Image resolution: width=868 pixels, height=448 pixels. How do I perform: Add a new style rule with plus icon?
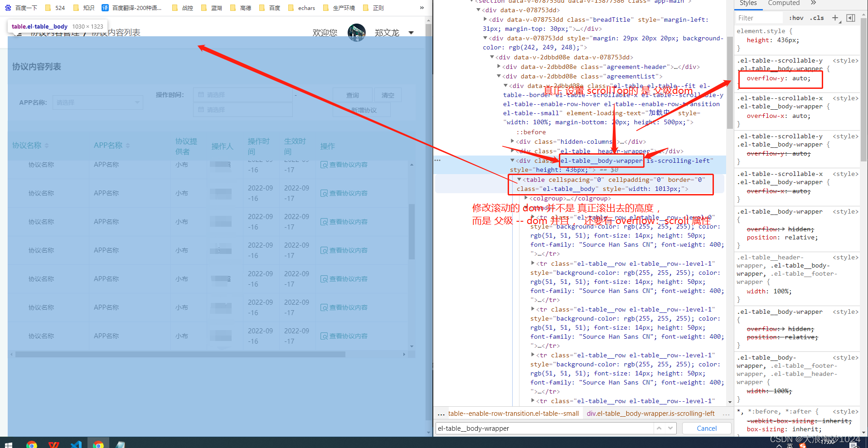(x=835, y=18)
